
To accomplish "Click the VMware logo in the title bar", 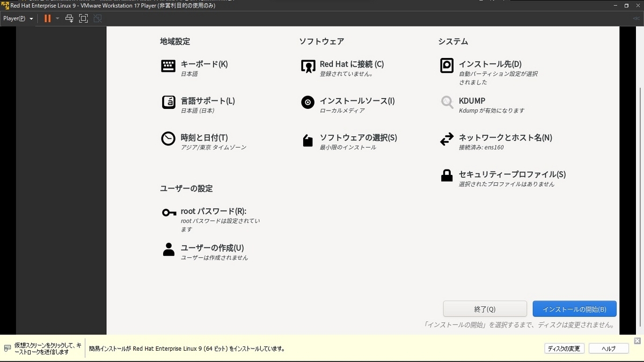I will coord(5,5).
